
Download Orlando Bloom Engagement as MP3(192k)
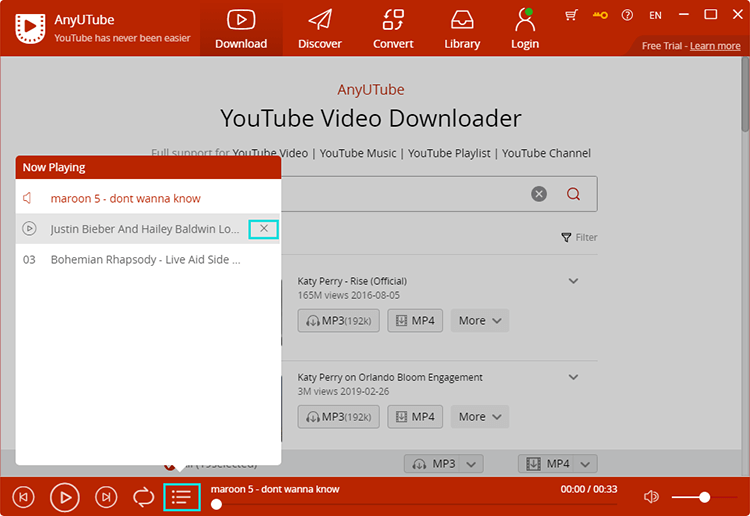click(339, 417)
